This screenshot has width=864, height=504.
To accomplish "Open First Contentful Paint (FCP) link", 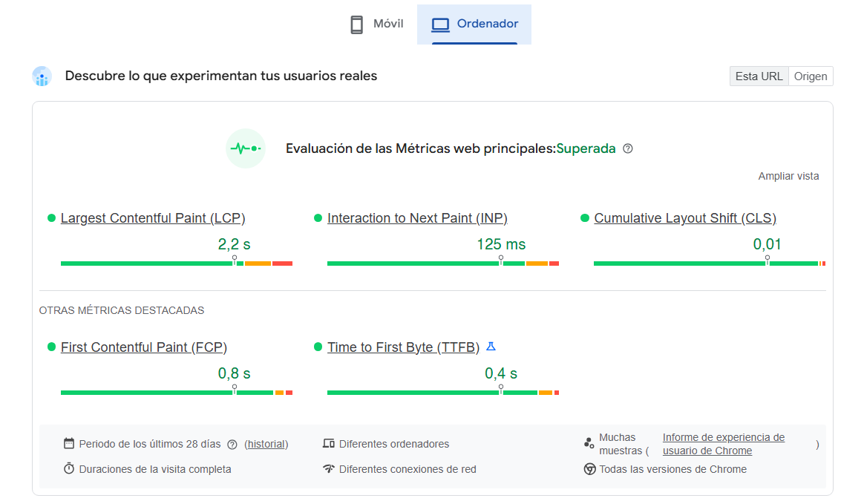I will coord(144,347).
